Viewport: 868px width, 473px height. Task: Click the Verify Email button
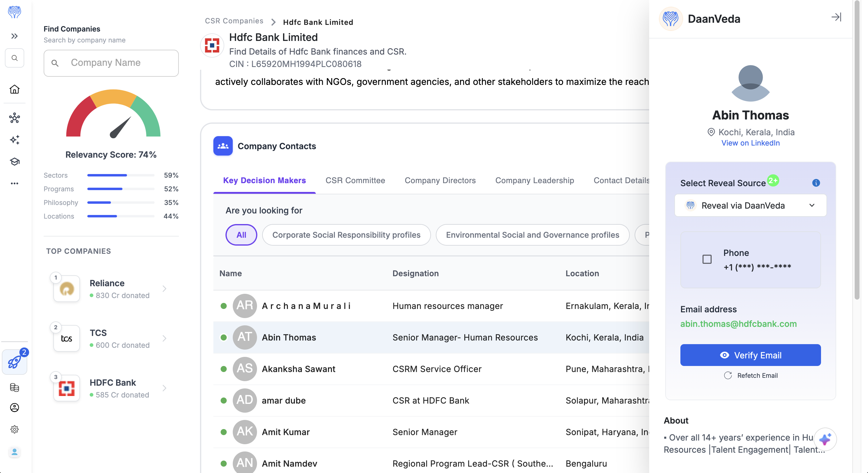(750, 355)
